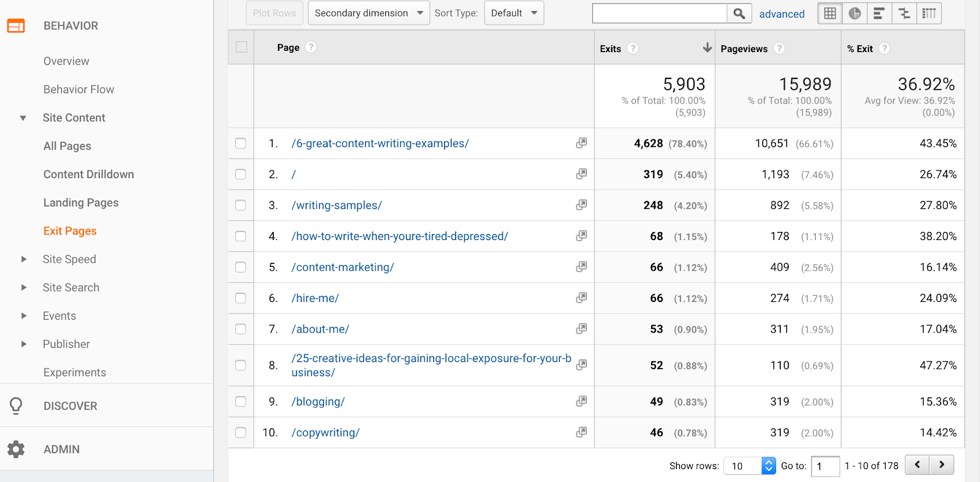Open /25-creative-ideas external link icon
980x482 pixels.
(x=581, y=364)
